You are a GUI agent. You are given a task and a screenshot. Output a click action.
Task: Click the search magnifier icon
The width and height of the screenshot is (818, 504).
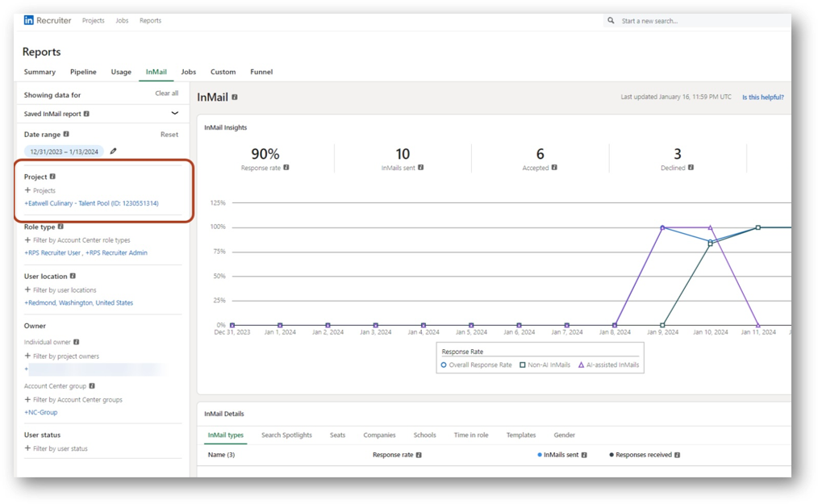(611, 21)
